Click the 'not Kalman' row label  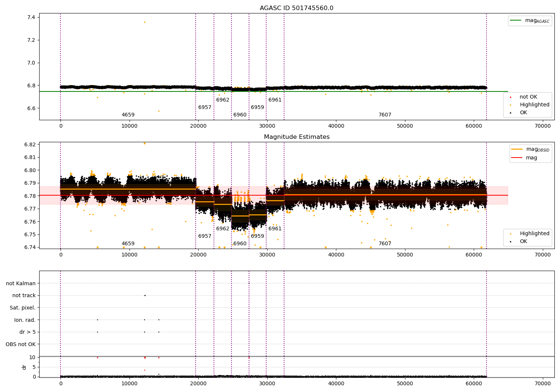pyautogui.click(x=21, y=284)
